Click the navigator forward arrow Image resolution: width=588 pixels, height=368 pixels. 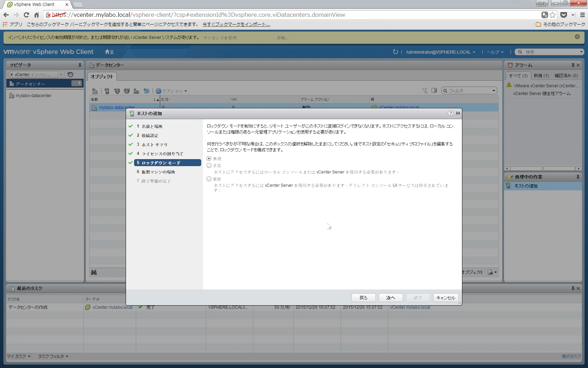61,74
